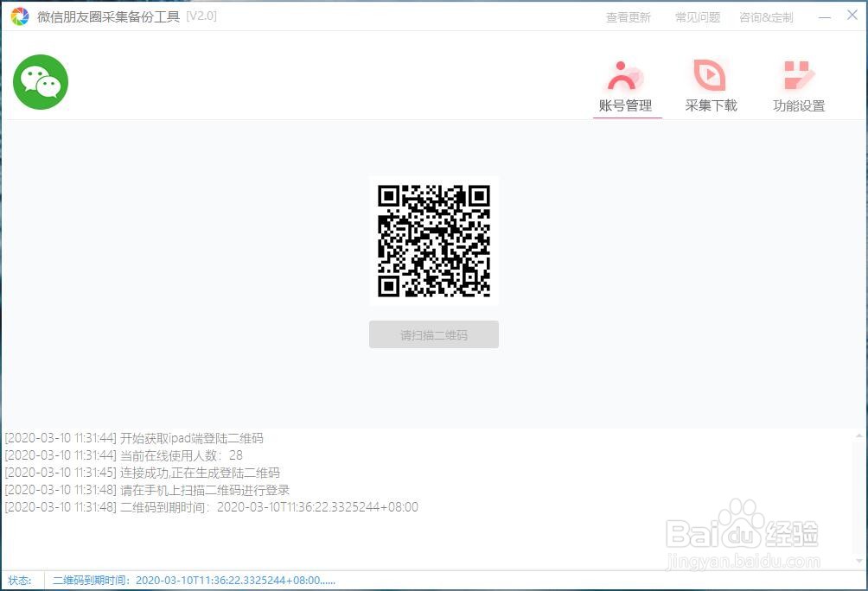Switch to the 账号管理 tab label
The image size is (868, 591).
click(626, 105)
